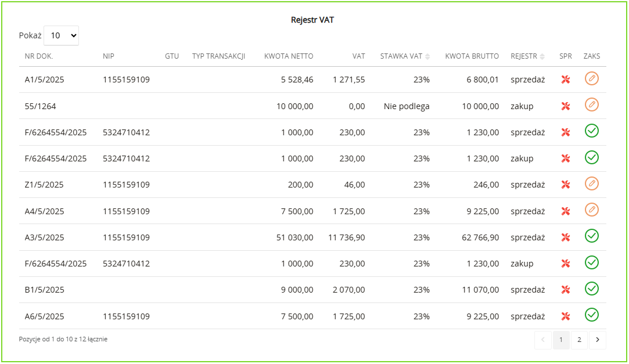The image size is (629, 364).
Task: Click the NIP column header
Action: (x=108, y=56)
